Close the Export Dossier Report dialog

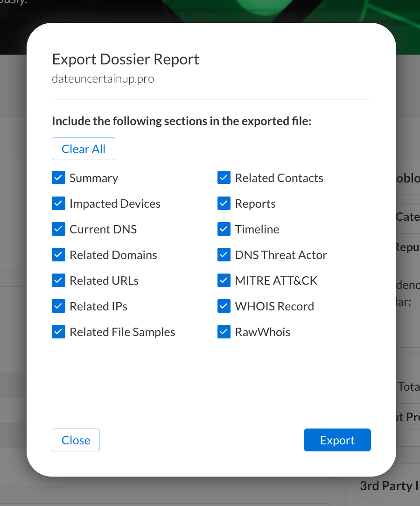click(76, 440)
